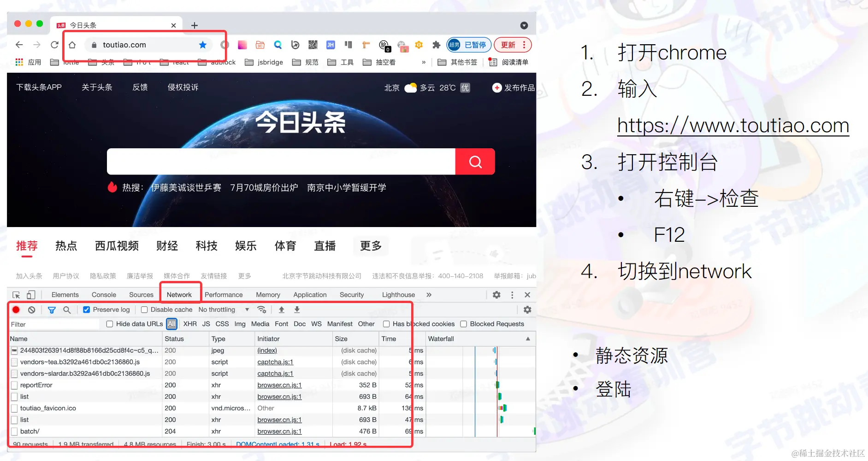This screenshot has height=461, width=868.
Task: Open browser.cn.js:1 initiator link
Action: [278, 385]
